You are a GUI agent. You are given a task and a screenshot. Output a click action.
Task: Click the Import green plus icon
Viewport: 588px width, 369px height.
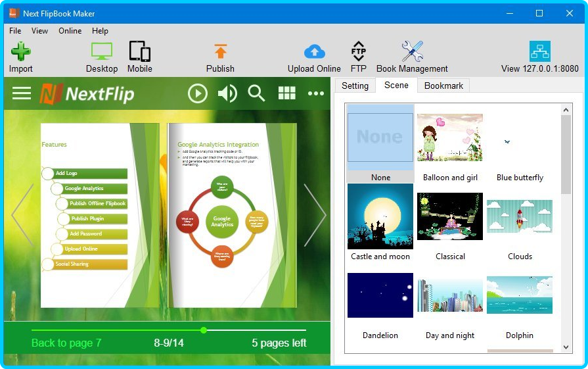coord(20,51)
